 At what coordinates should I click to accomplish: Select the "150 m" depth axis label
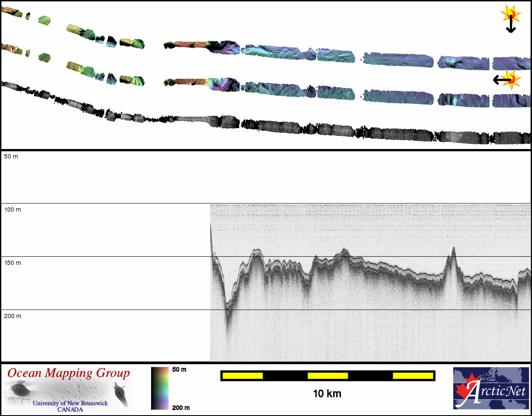coord(12,263)
